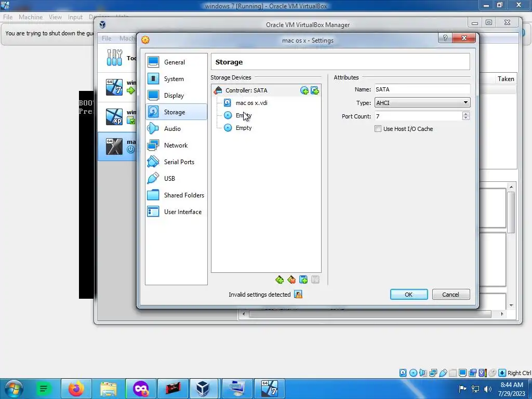
Task: Select windows 7 VM in Manager list
Action: pos(117,87)
